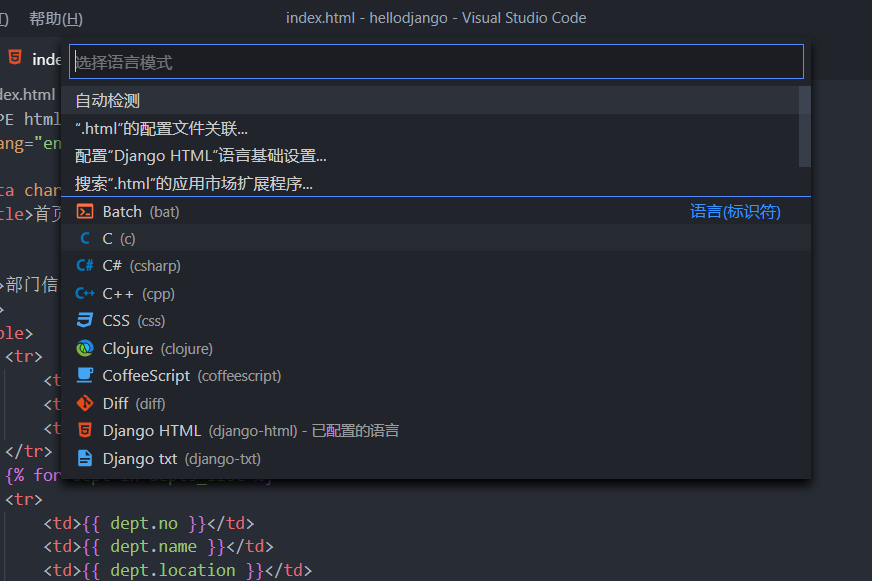Click the dept.name template line
872x581 pixels.
158,547
